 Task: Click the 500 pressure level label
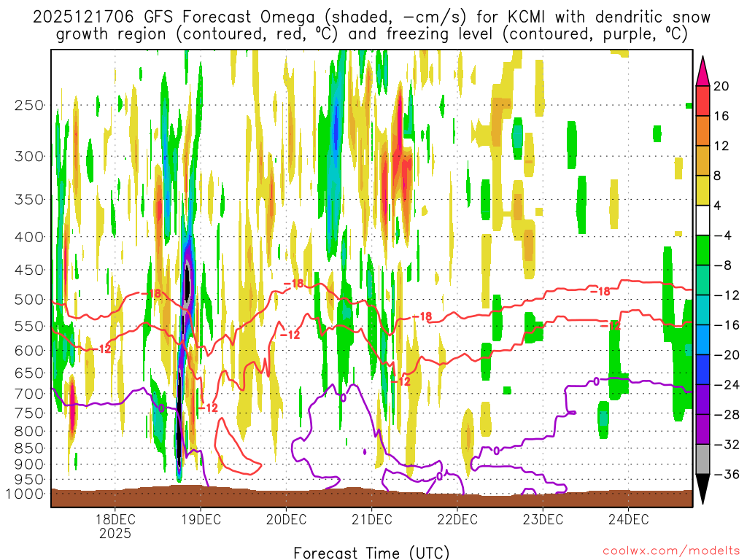click(x=29, y=300)
